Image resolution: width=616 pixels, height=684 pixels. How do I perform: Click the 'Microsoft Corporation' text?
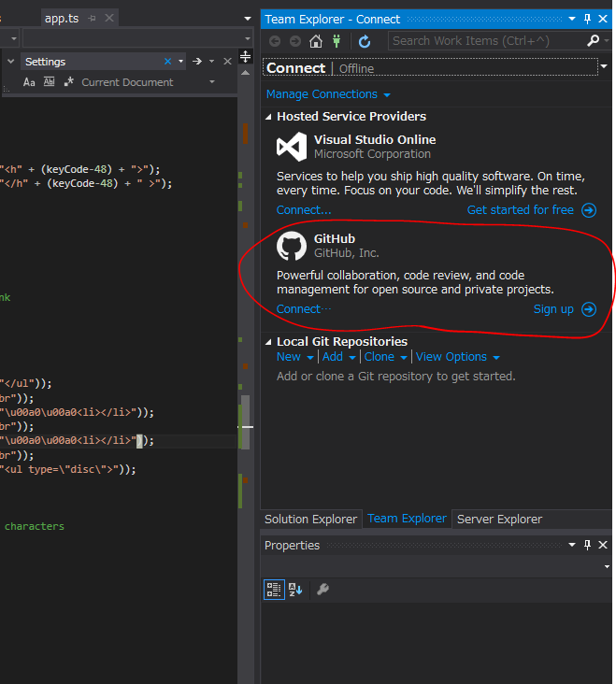point(372,154)
